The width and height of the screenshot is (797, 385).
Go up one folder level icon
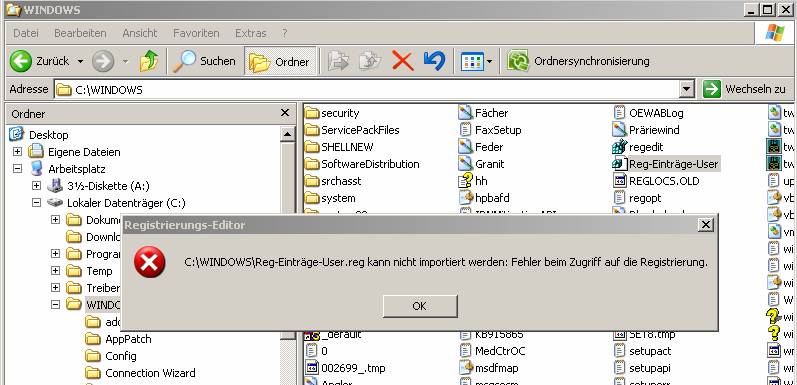click(x=148, y=62)
